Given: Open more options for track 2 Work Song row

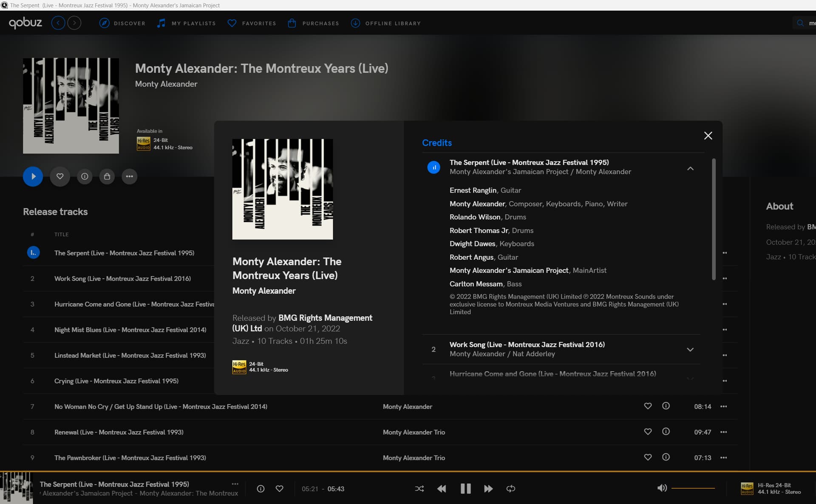Looking at the screenshot, I should tap(725, 278).
